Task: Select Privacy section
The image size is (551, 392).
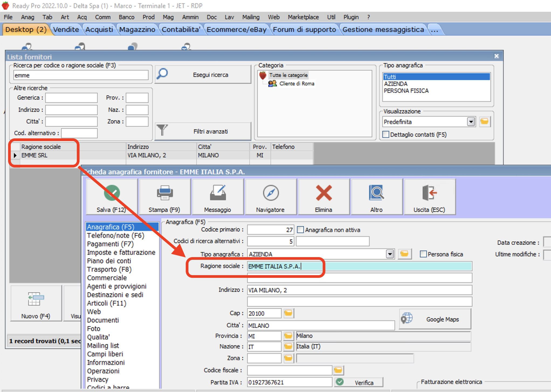Action: 98,380
